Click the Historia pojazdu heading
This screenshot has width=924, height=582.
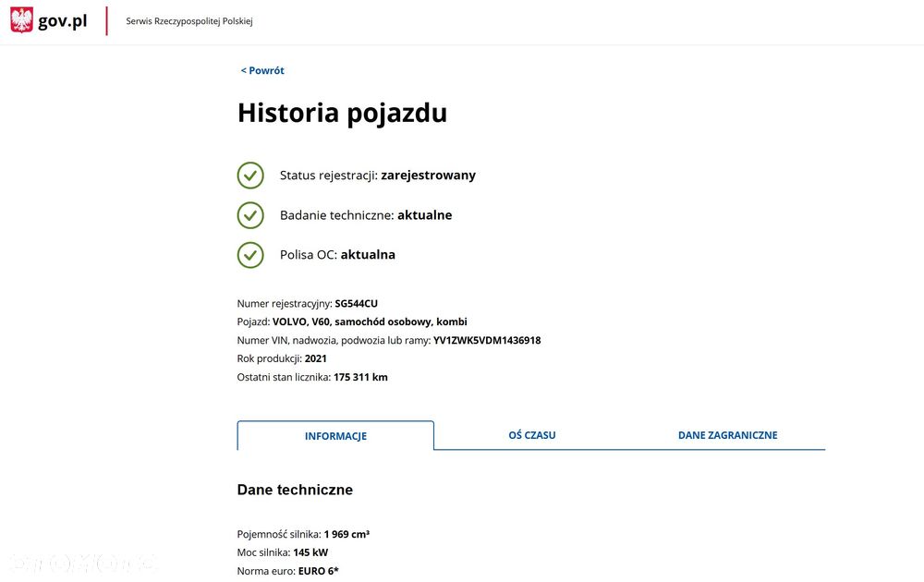(x=343, y=113)
